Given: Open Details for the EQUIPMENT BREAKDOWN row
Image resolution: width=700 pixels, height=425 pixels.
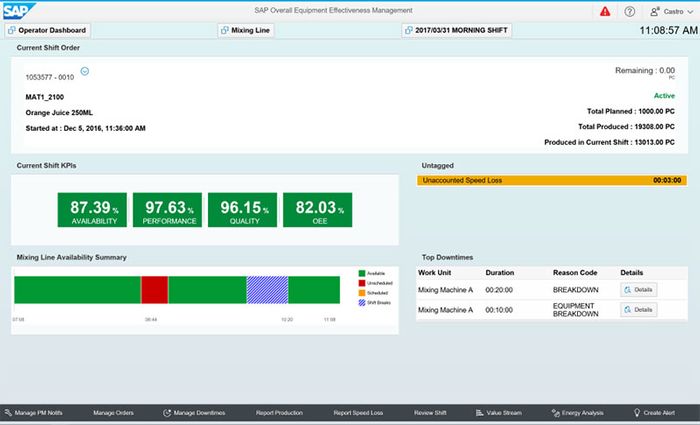Looking at the screenshot, I should (638, 310).
